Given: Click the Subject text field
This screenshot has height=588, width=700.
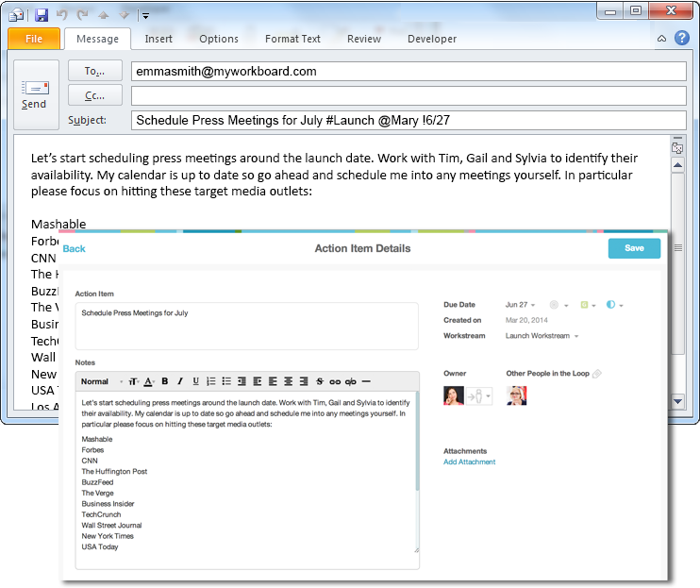Looking at the screenshot, I should 408,120.
